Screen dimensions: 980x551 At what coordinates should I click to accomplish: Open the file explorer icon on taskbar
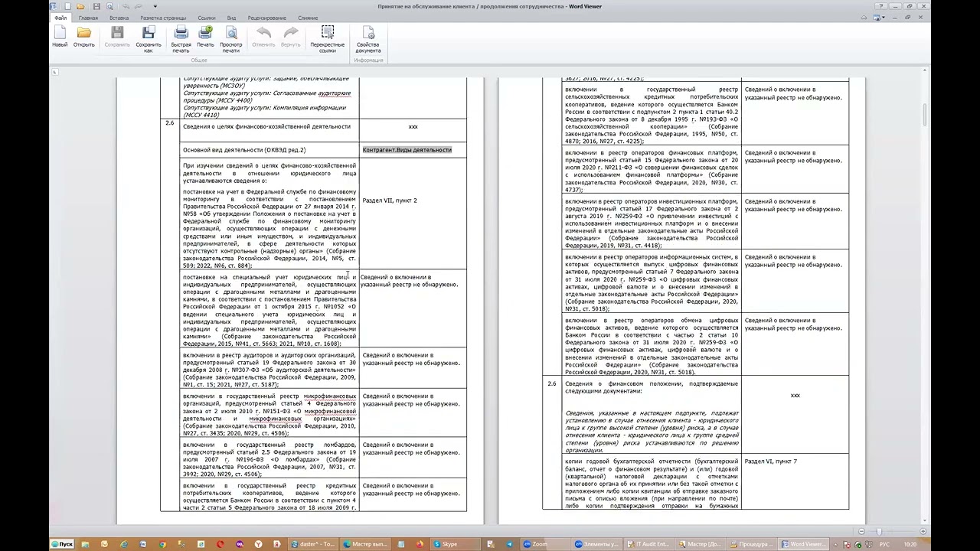point(85,544)
